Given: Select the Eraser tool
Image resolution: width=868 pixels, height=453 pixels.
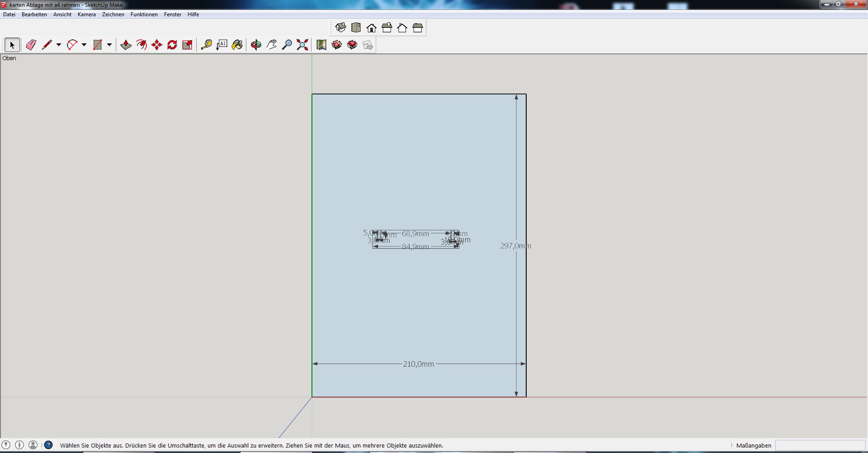Looking at the screenshot, I should (31, 45).
